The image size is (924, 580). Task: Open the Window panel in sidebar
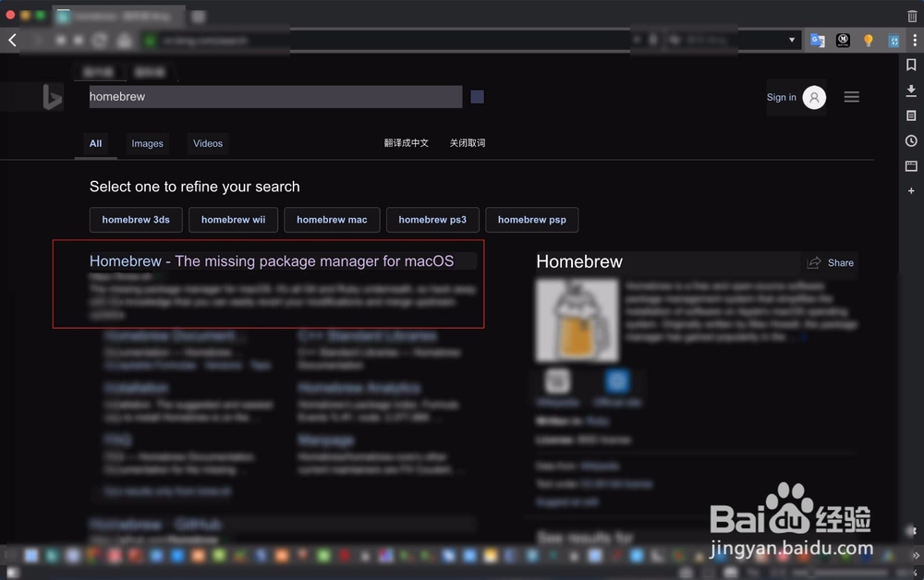pyautogui.click(x=911, y=166)
